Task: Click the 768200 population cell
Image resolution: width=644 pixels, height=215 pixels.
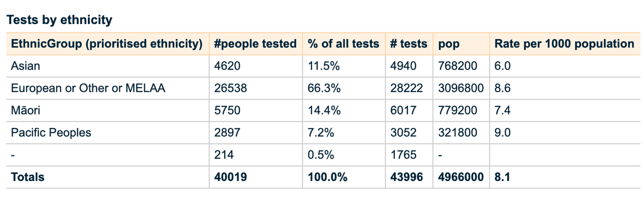Action: coord(458,66)
